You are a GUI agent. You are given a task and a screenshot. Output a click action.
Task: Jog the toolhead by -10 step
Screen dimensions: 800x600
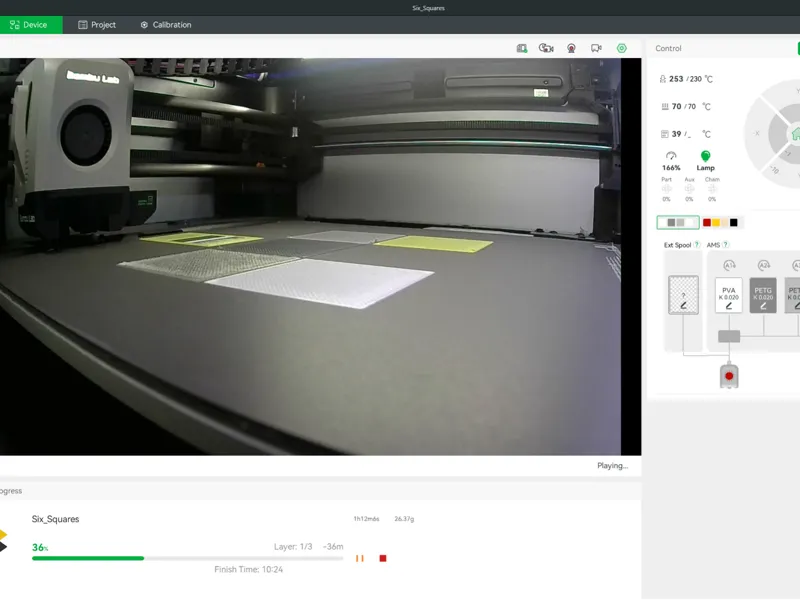coord(774,170)
